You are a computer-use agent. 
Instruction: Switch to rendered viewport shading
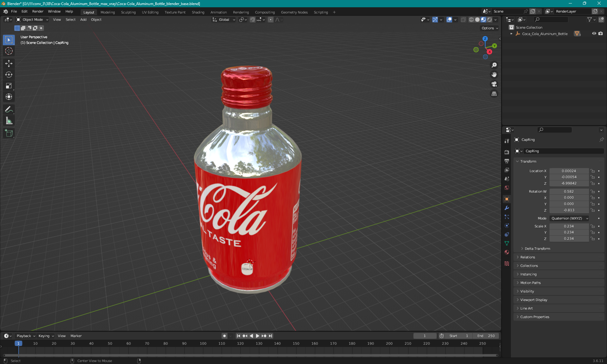coord(489,20)
